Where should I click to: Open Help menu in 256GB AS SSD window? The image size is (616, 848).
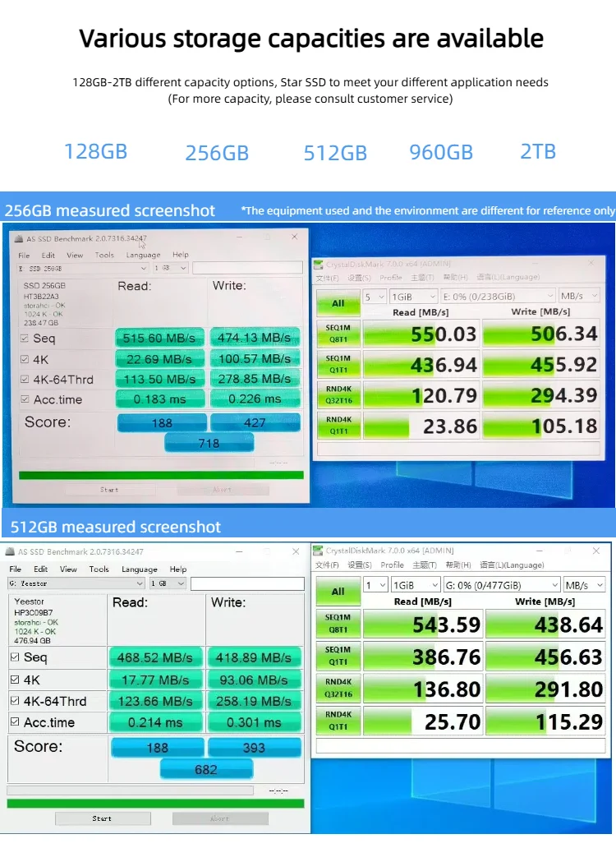181,255
